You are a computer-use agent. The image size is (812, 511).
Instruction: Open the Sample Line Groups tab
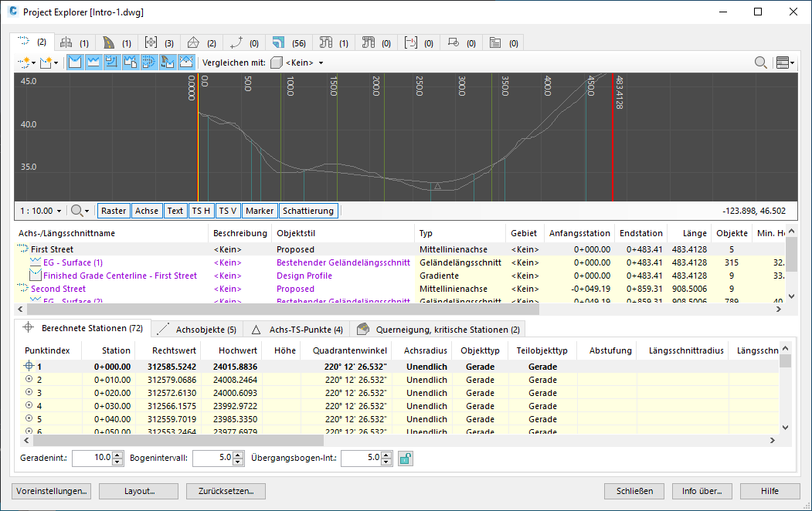coord(419,43)
